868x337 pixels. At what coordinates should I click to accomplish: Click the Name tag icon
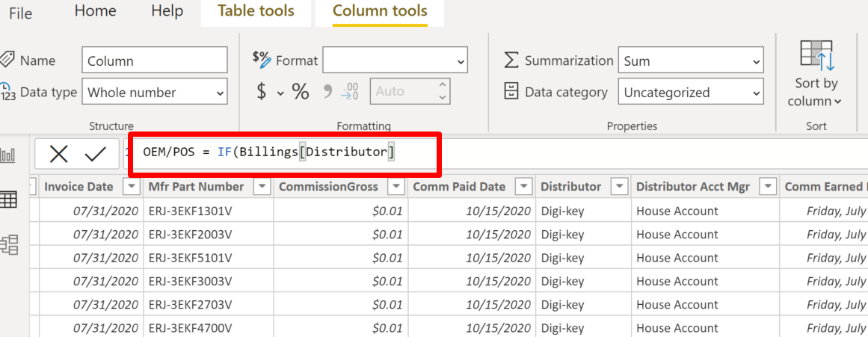(x=7, y=60)
